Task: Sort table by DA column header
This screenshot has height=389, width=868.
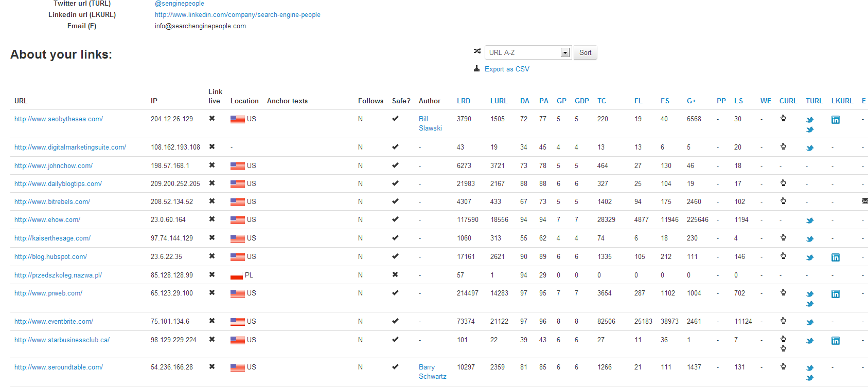Action: click(x=524, y=101)
